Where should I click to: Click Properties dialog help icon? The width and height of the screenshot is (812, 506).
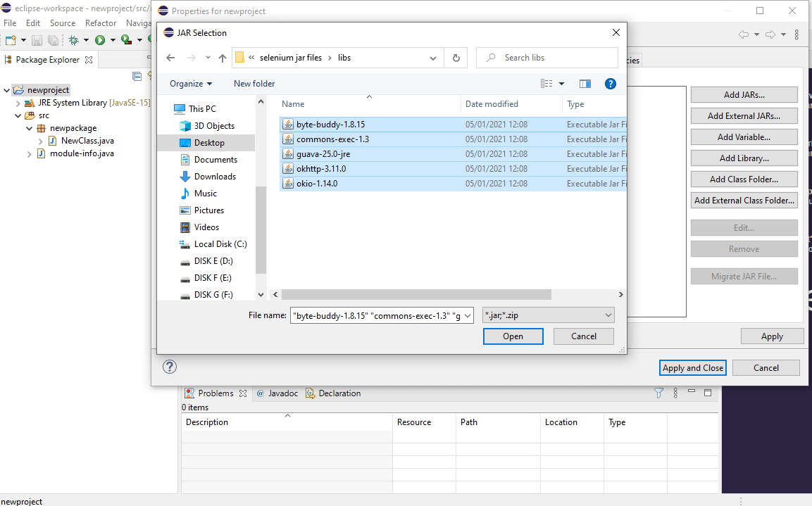(x=170, y=367)
